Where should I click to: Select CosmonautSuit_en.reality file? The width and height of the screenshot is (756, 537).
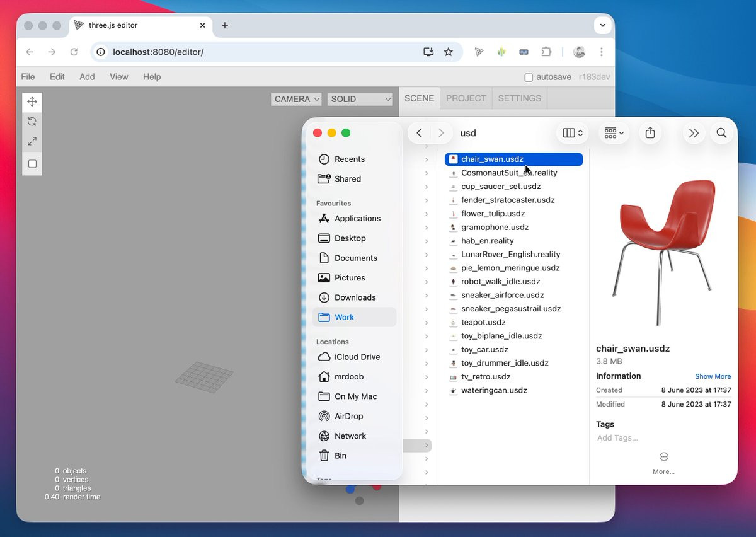coord(513,173)
